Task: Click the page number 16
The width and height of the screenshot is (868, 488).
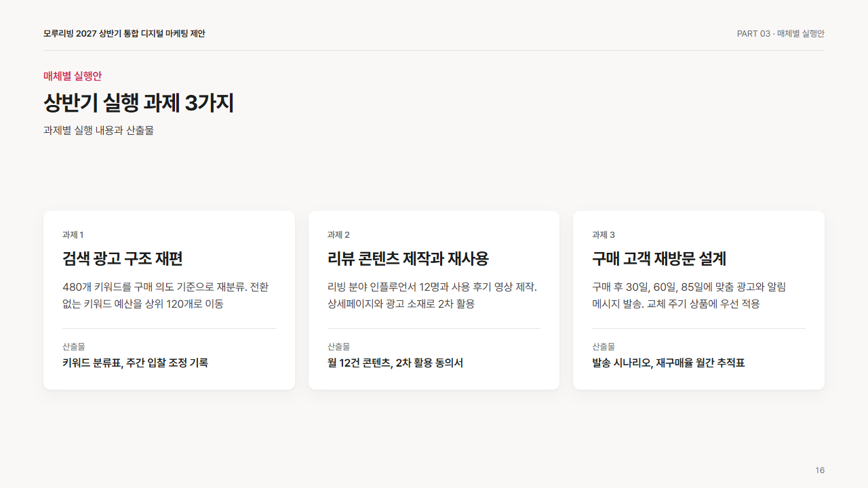Action: click(820, 470)
